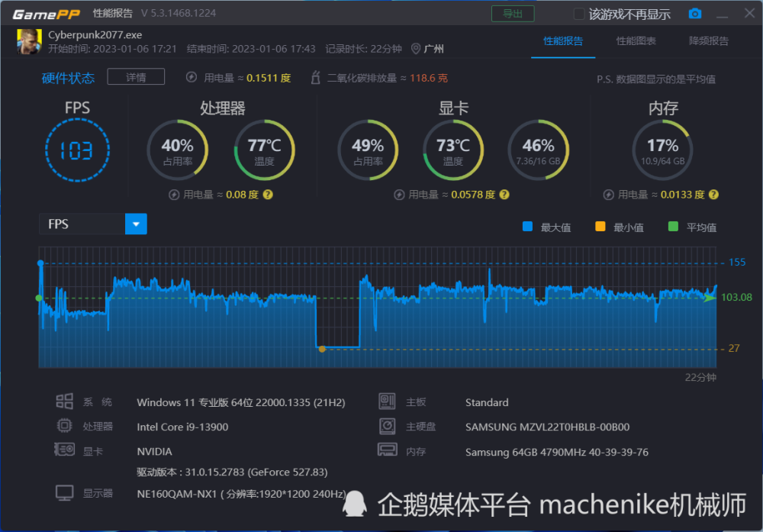Click the motherboard icon beside 主板

tap(388, 401)
